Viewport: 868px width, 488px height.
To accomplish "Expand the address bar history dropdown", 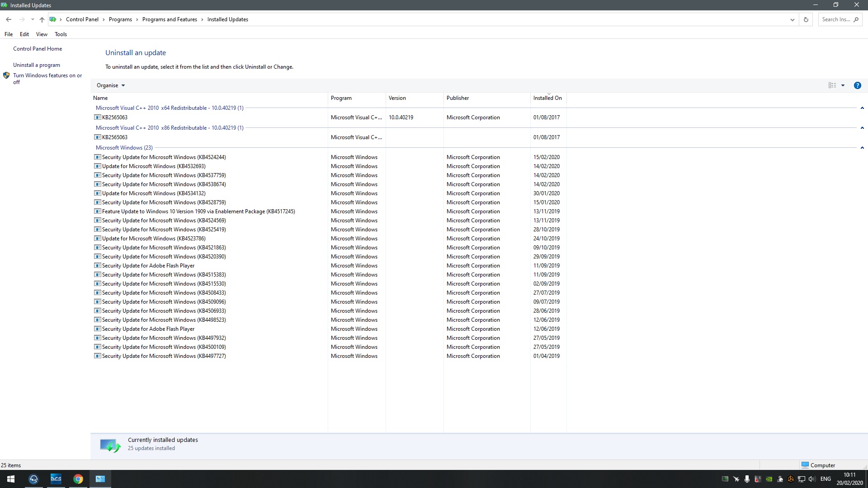I will point(792,19).
